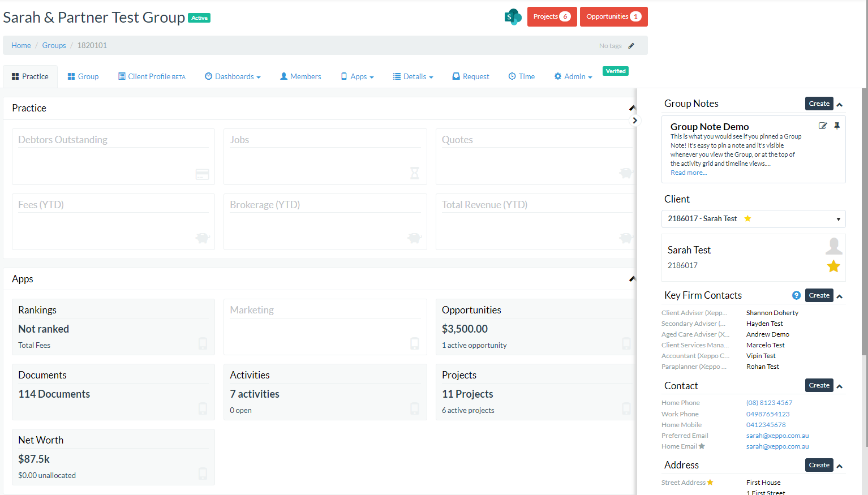Screen dimensions: 868x495
Task: Click the Documents tile device icon
Action: 203,408
